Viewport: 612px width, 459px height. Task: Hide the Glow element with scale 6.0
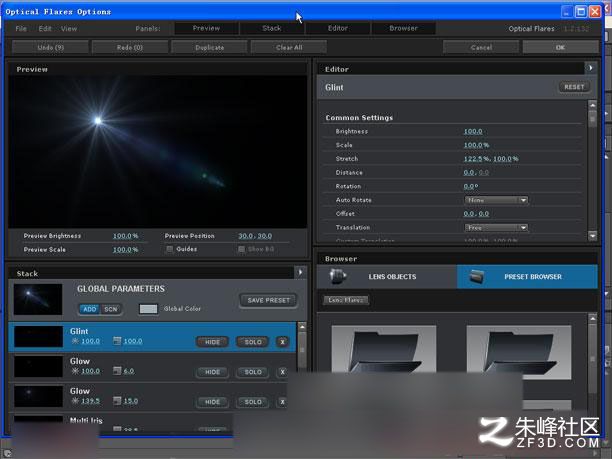212,372
